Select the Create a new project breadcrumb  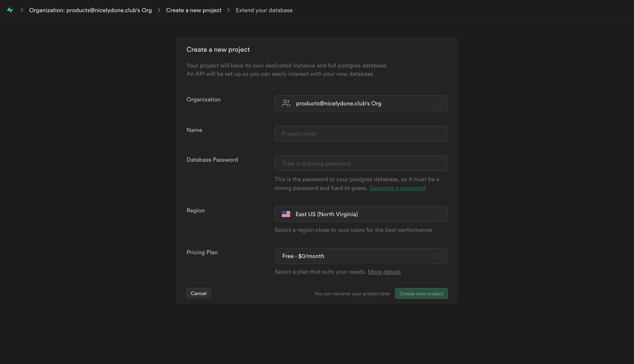pos(194,10)
